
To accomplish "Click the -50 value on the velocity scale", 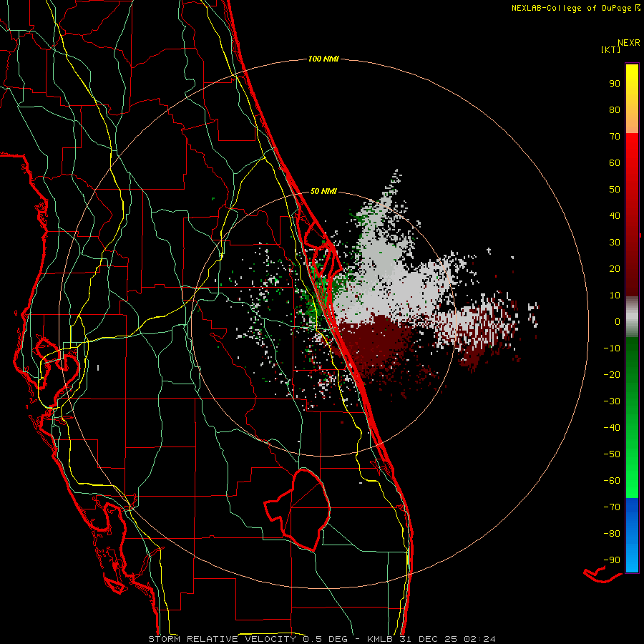I will click(x=612, y=454).
